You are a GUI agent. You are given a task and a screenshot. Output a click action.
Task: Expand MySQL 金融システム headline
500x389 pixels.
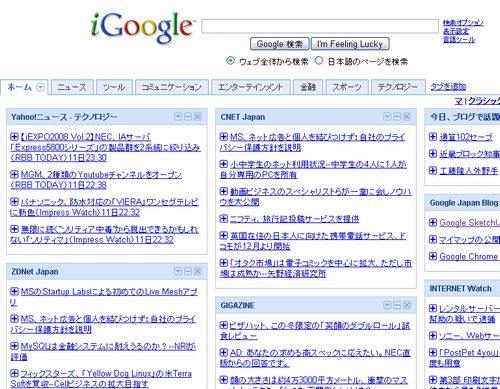click(14, 346)
